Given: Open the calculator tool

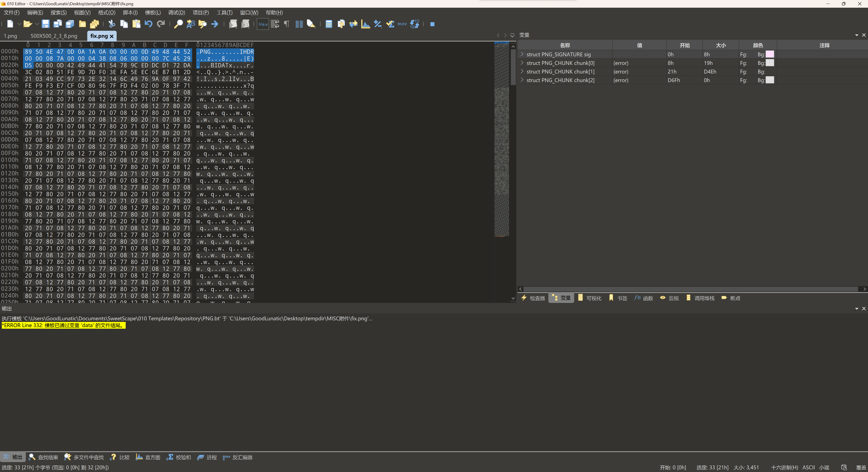Looking at the screenshot, I should click(x=329, y=24).
